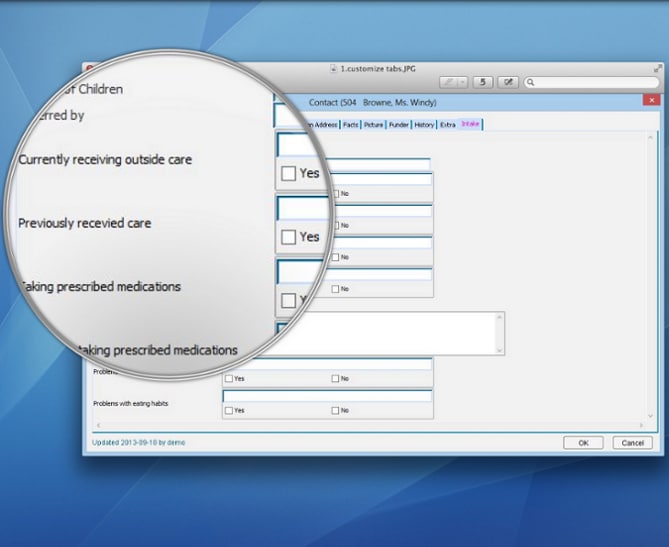669x547 pixels.
Task: Dismiss the dialog with the Cancel button
Action: tap(633, 443)
